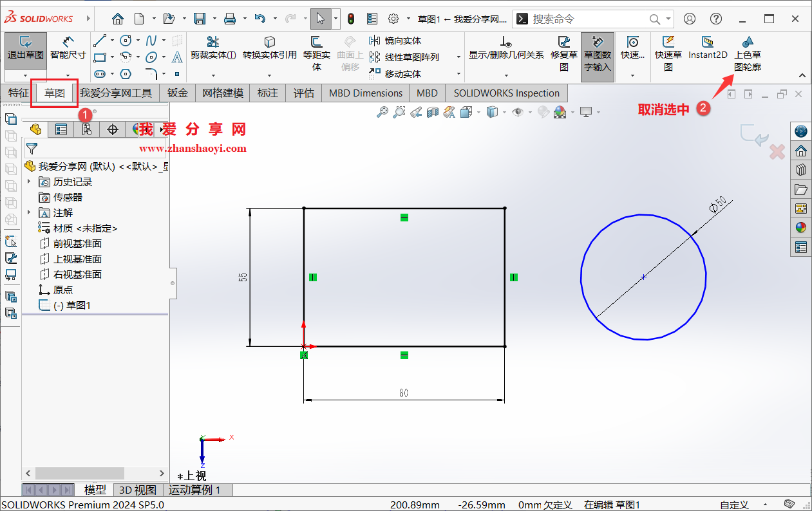Select the Spline sketch tool

151,41
